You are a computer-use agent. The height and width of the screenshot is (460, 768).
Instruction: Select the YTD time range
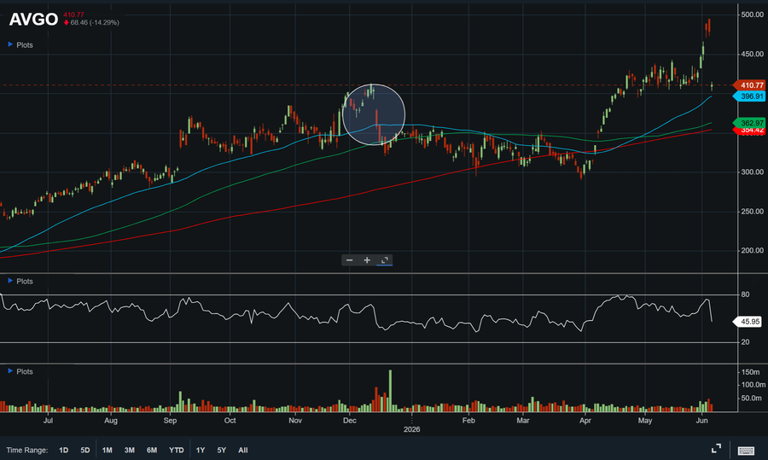click(x=176, y=450)
